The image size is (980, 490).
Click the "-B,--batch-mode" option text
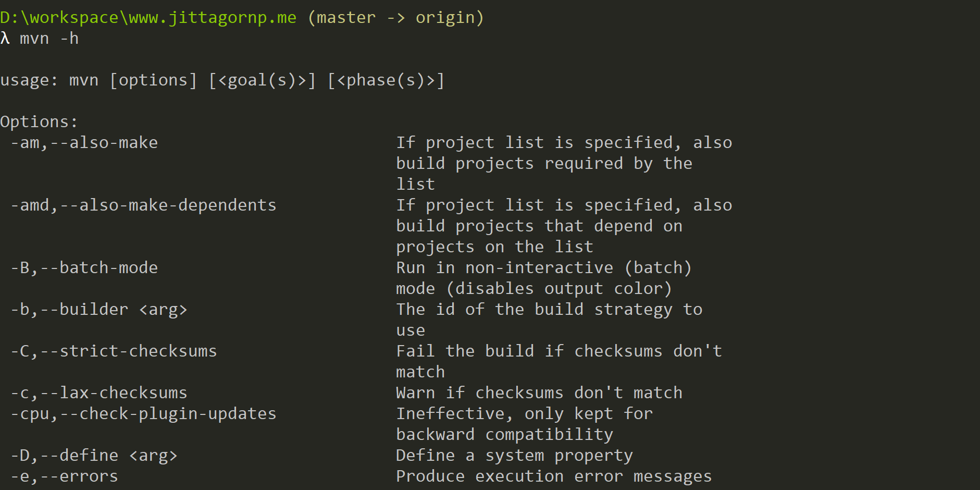84,268
